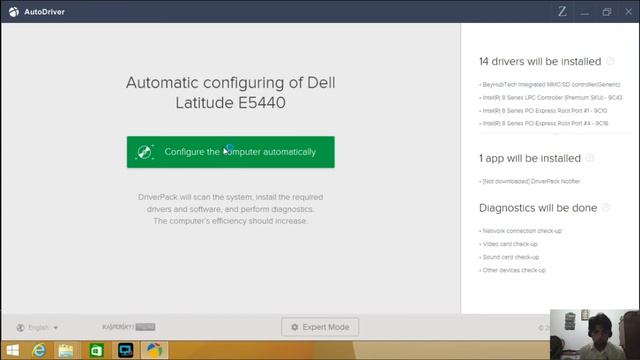640x360 pixels.
Task: Close the AutoDriver window
Action: tap(629, 12)
